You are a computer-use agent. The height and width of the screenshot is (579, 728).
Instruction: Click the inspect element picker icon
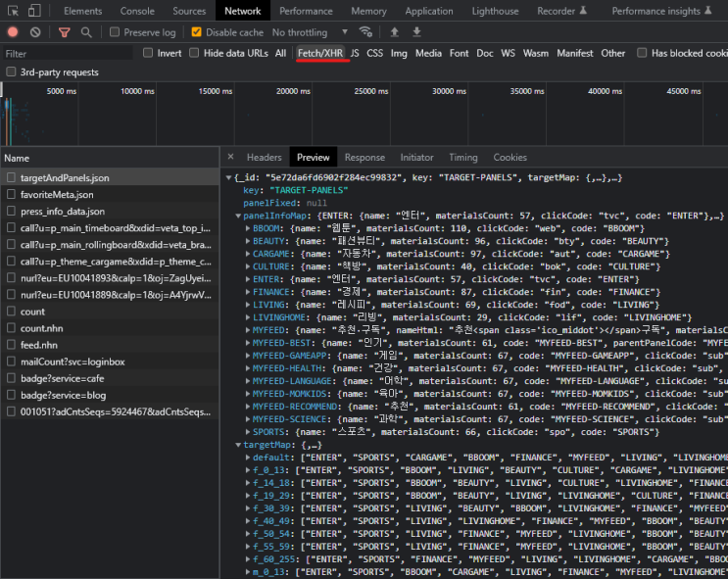click(x=11, y=11)
